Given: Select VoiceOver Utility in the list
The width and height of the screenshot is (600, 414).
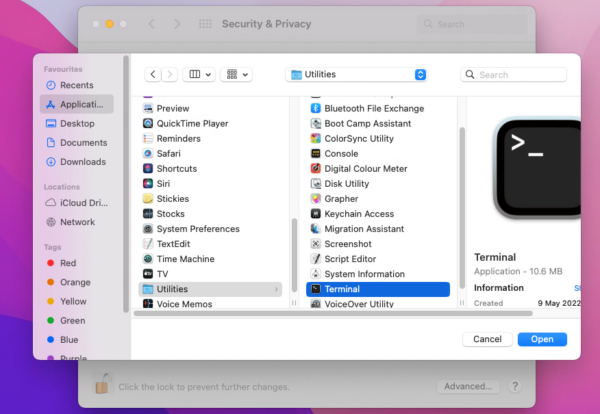Looking at the screenshot, I should (x=378, y=304).
